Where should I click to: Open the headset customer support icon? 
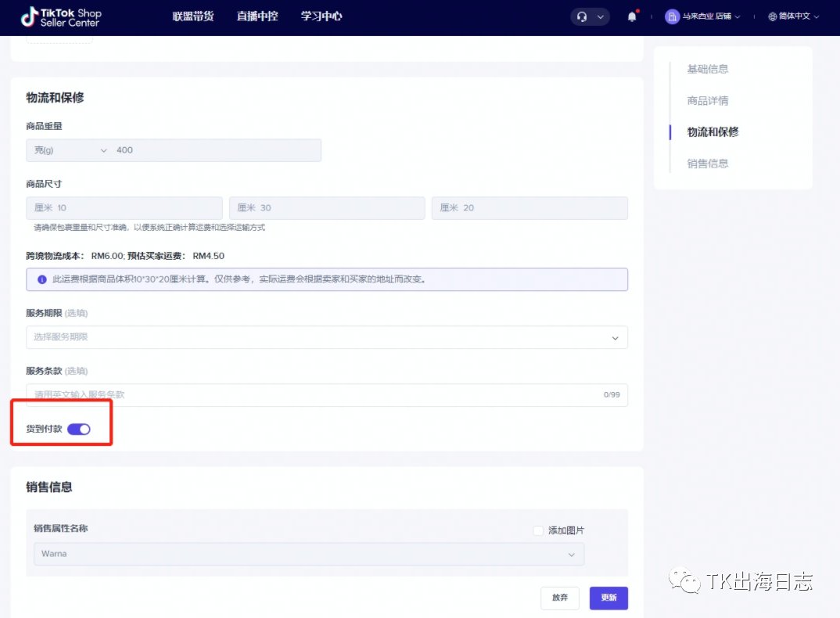tap(581, 16)
